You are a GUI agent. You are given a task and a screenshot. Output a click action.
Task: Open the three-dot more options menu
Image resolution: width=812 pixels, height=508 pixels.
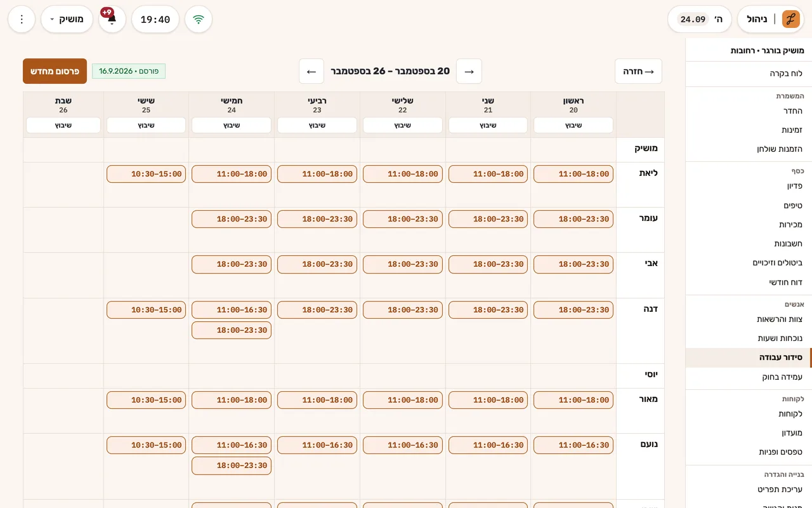click(22, 19)
